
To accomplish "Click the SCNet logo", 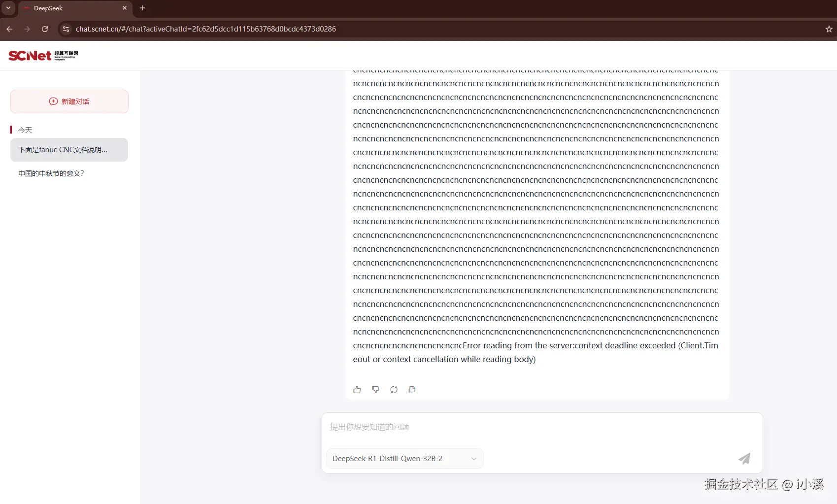I will (43, 56).
